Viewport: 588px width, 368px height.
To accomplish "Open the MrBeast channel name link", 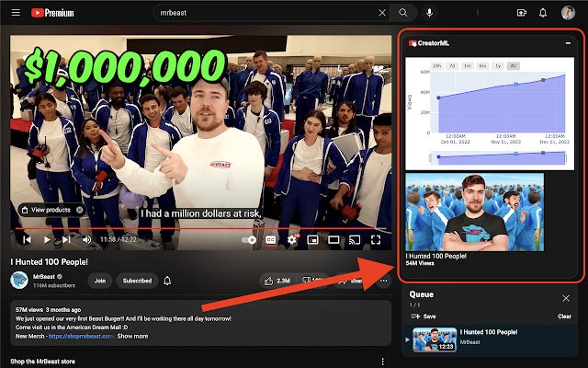I will 44,277.
